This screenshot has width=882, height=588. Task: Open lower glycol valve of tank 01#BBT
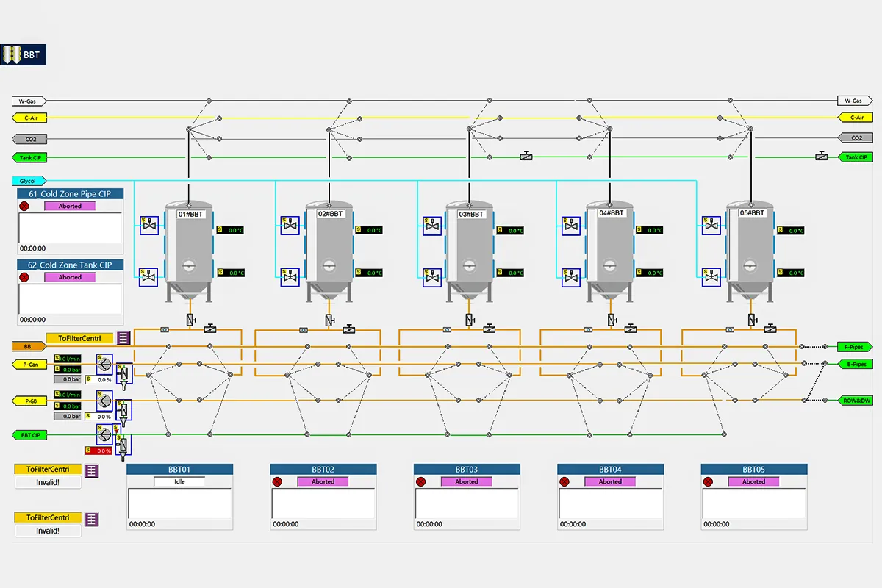point(149,277)
